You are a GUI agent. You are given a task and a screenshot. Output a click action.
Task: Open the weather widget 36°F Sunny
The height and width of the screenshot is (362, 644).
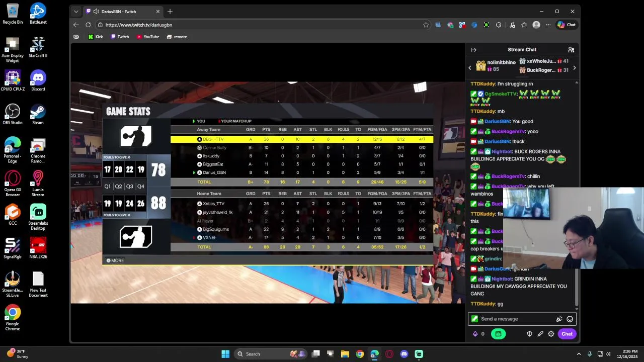pyautogui.click(x=17, y=354)
